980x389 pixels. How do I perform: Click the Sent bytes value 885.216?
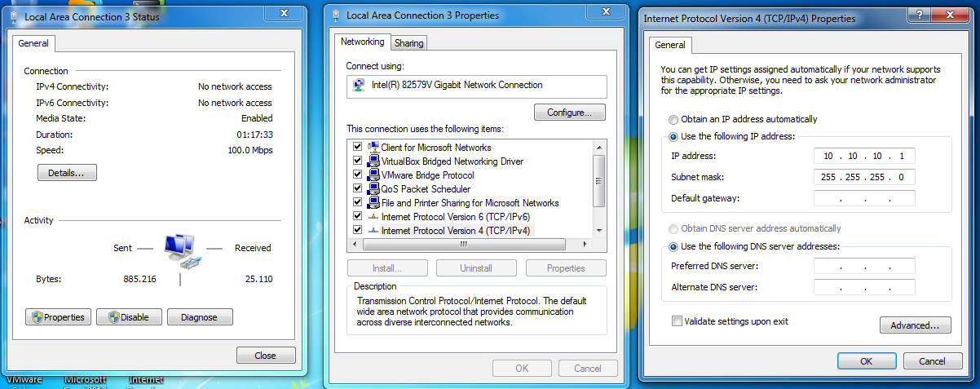coord(139,279)
